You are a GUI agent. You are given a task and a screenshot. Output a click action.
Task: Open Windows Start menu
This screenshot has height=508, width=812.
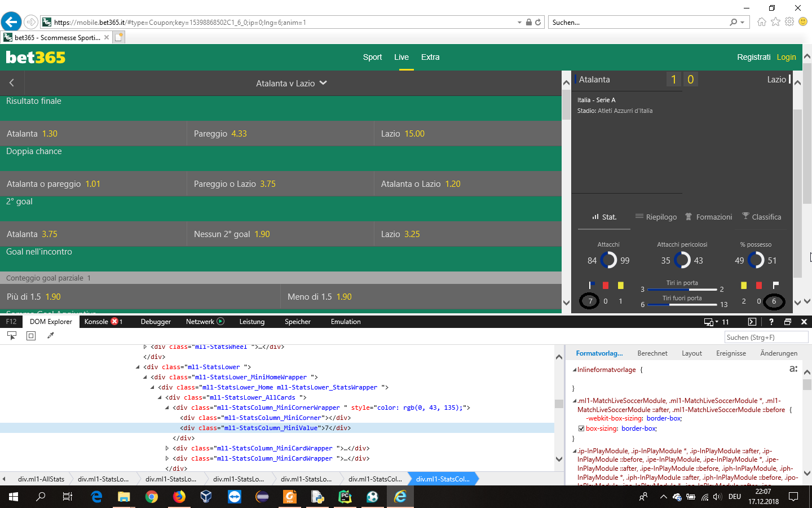click(x=14, y=497)
